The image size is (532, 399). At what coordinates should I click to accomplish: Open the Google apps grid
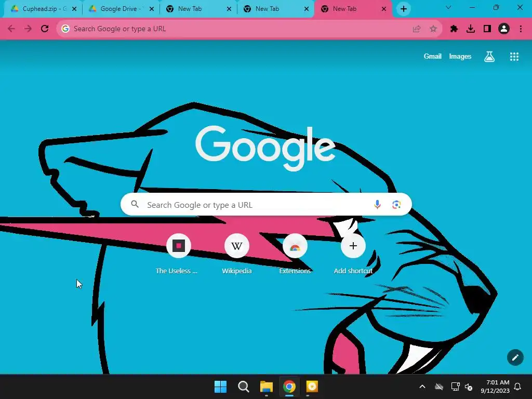(514, 57)
